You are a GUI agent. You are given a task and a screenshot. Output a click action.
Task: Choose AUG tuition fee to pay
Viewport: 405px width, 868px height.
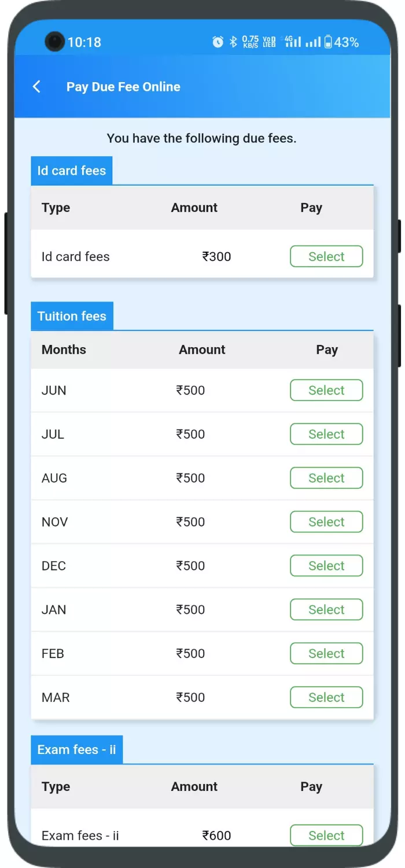326,478
